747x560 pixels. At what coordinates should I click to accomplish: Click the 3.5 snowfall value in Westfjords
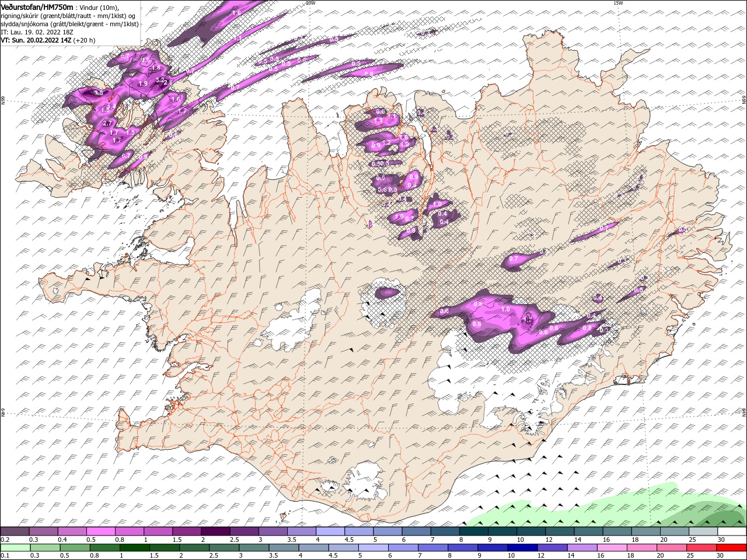pos(98,93)
